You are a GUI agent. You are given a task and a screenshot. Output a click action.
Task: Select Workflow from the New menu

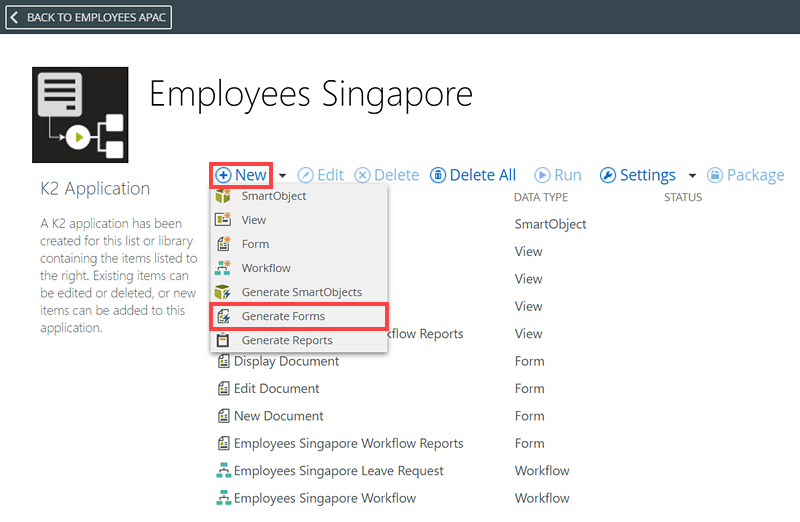[298, 268]
